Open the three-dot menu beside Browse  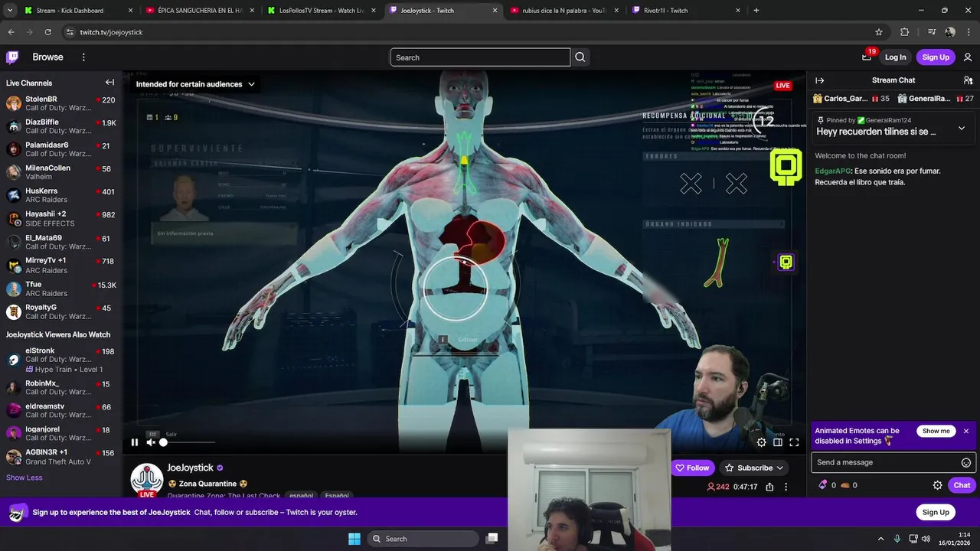83,57
